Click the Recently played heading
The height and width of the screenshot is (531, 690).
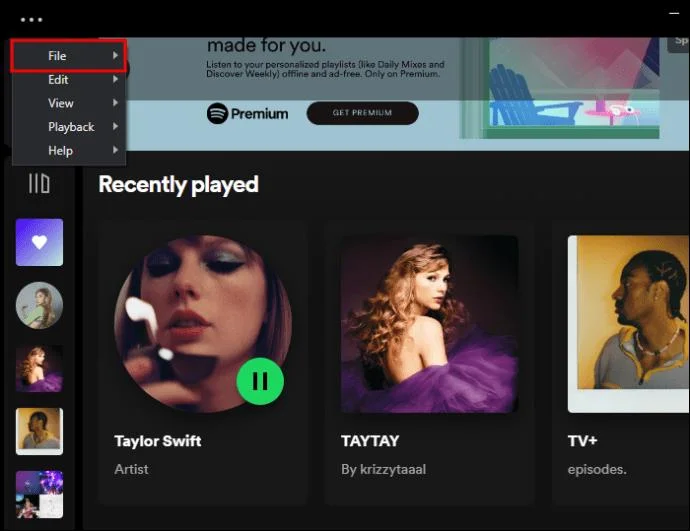[178, 184]
